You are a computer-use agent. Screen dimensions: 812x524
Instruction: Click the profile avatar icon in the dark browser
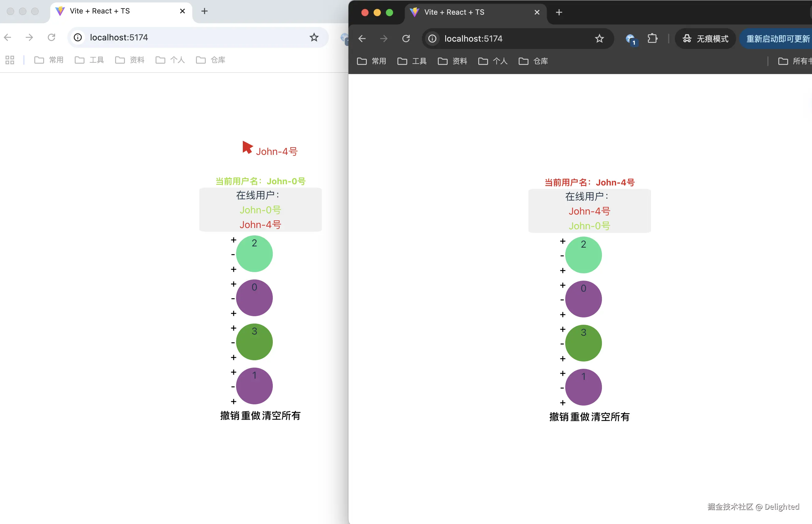(630, 39)
